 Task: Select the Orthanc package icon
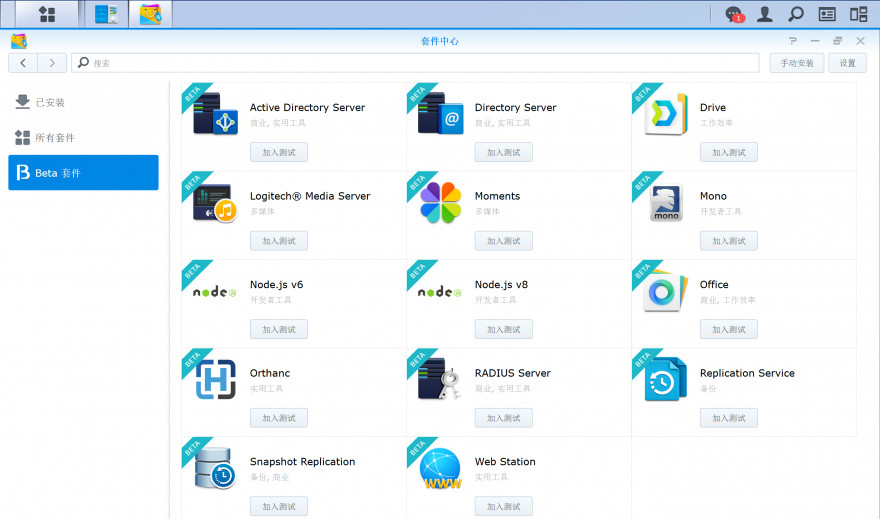pos(215,380)
